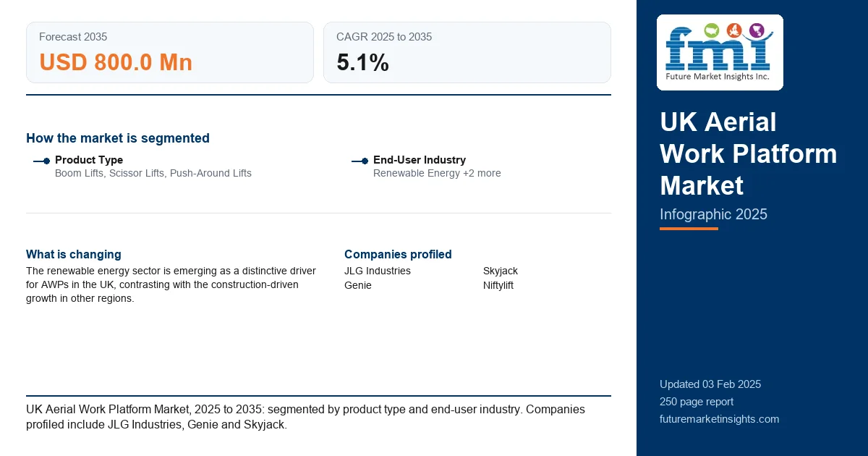Select the "CAGR 2025 to 2035" label
The width and height of the screenshot is (868, 456).
tap(384, 37)
